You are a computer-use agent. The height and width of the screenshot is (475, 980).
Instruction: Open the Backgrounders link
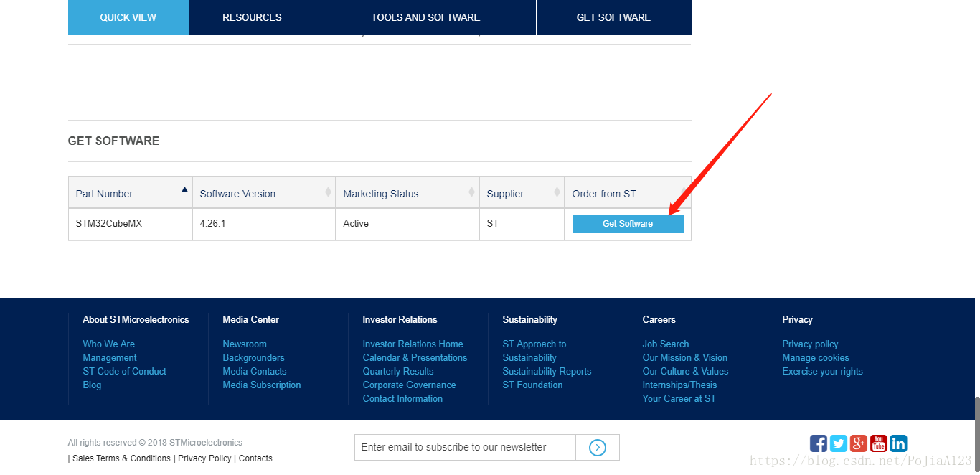(x=254, y=358)
